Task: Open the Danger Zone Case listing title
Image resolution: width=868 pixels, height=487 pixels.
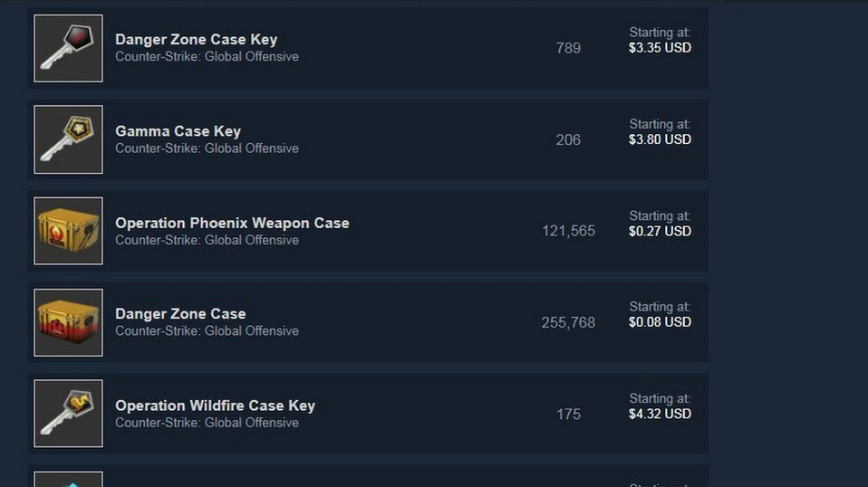Action: click(x=180, y=314)
